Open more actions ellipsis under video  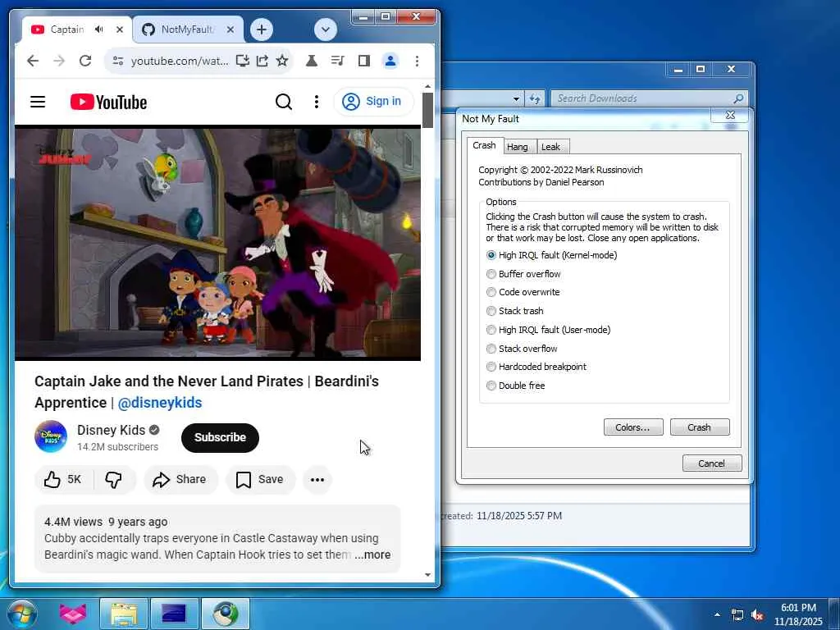point(317,479)
